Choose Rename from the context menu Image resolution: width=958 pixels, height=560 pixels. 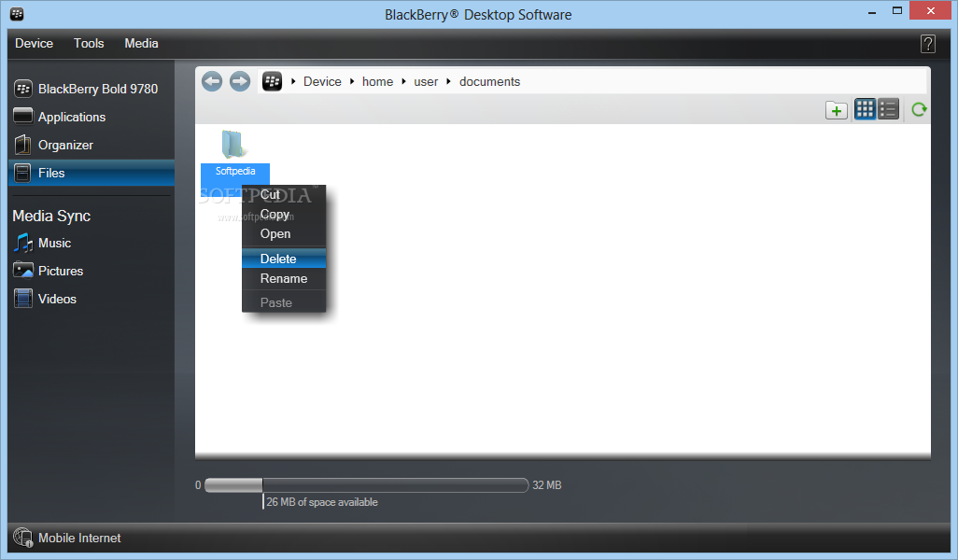[284, 278]
